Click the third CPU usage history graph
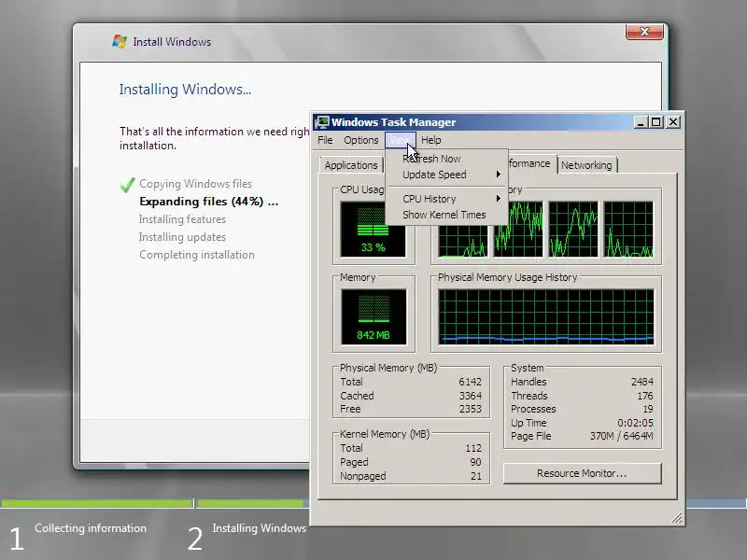 tap(573, 230)
